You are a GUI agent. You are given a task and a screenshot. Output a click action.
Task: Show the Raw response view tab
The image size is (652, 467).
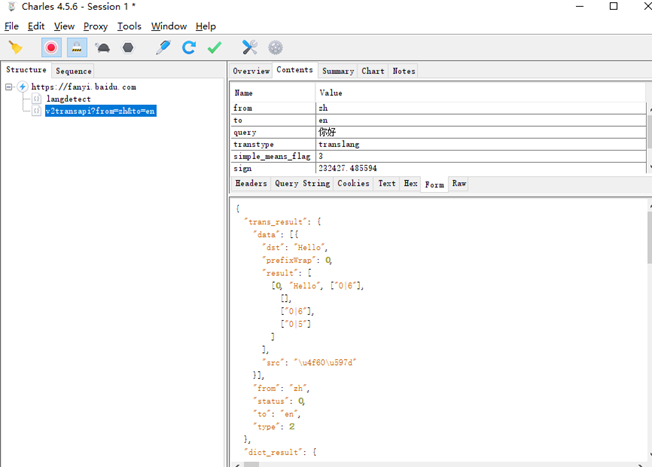coord(459,184)
